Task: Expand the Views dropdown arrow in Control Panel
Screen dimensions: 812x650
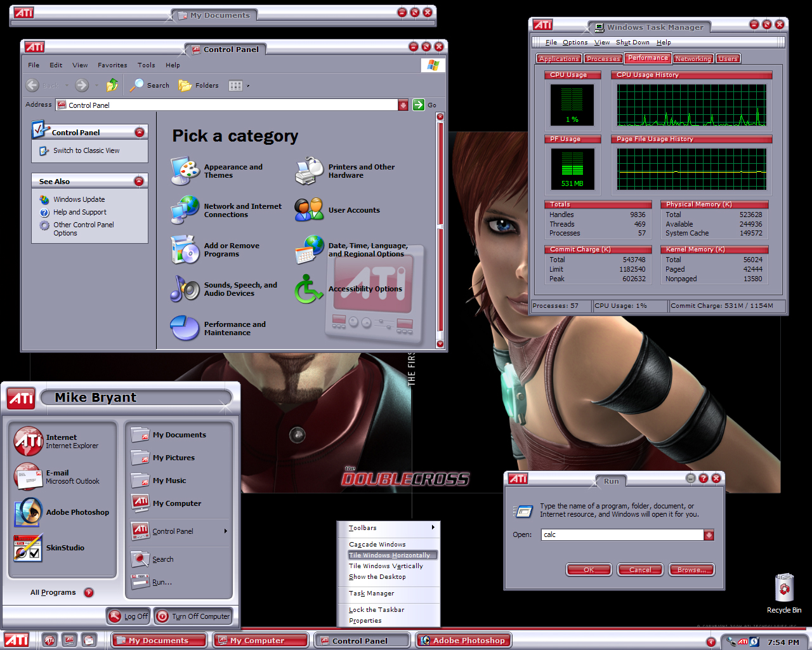Action: [x=248, y=86]
